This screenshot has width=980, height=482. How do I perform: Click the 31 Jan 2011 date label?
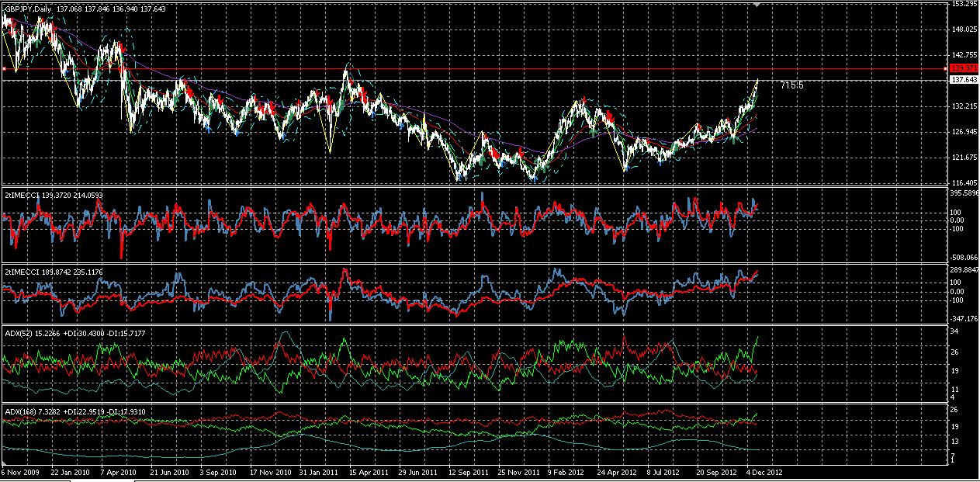[x=318, y=471]
